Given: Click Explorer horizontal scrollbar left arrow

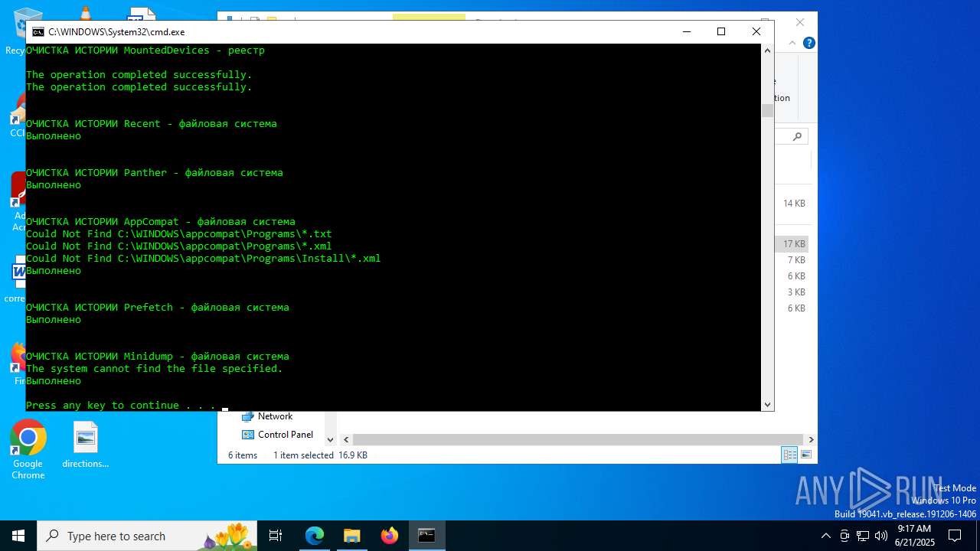Looking at the screenshot, I should click(x=346, y=439).
